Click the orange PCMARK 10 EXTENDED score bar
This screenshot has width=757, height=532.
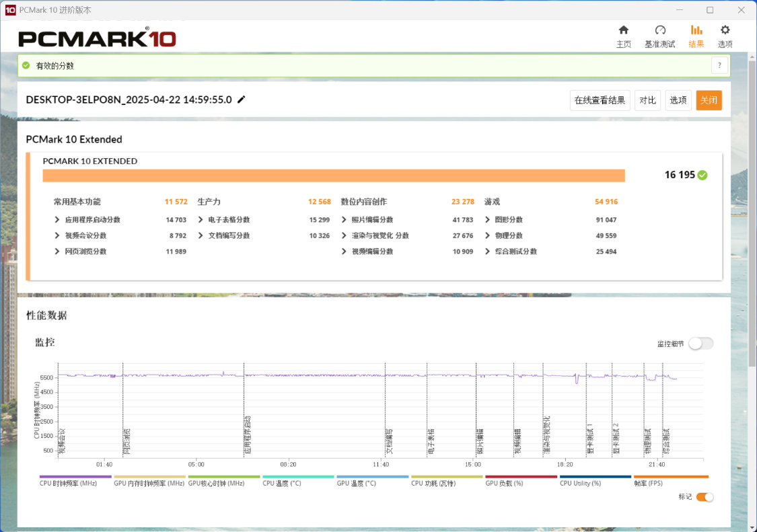[334, 176]
